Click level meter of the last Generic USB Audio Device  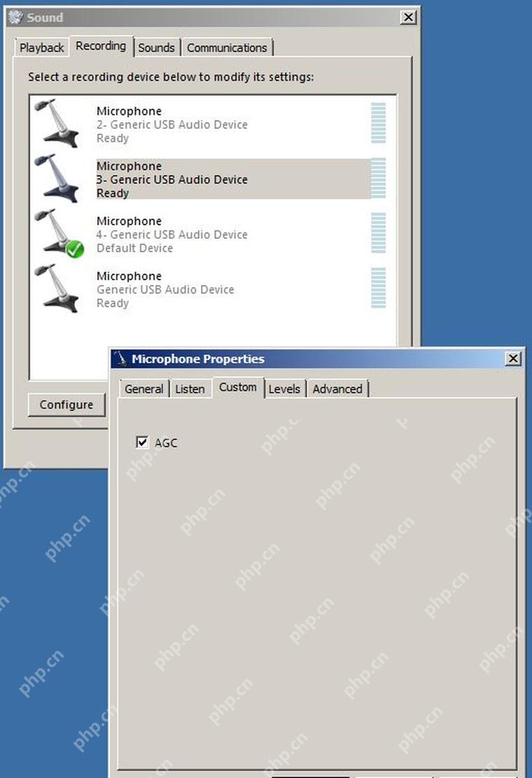click(378, 288)
